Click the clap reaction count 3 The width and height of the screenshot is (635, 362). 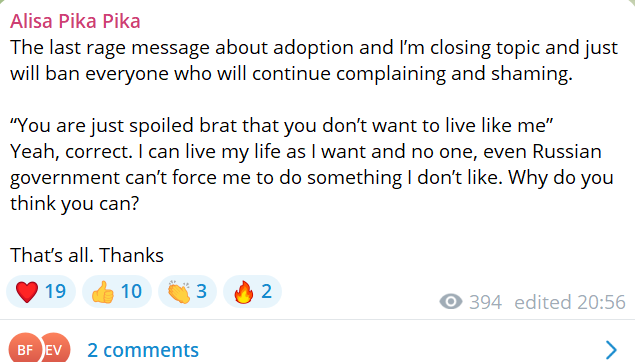click(202, 292)
